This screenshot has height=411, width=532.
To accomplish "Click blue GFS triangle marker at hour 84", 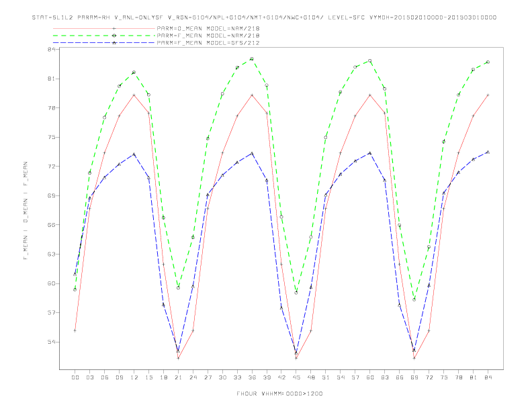I will 488,152.
